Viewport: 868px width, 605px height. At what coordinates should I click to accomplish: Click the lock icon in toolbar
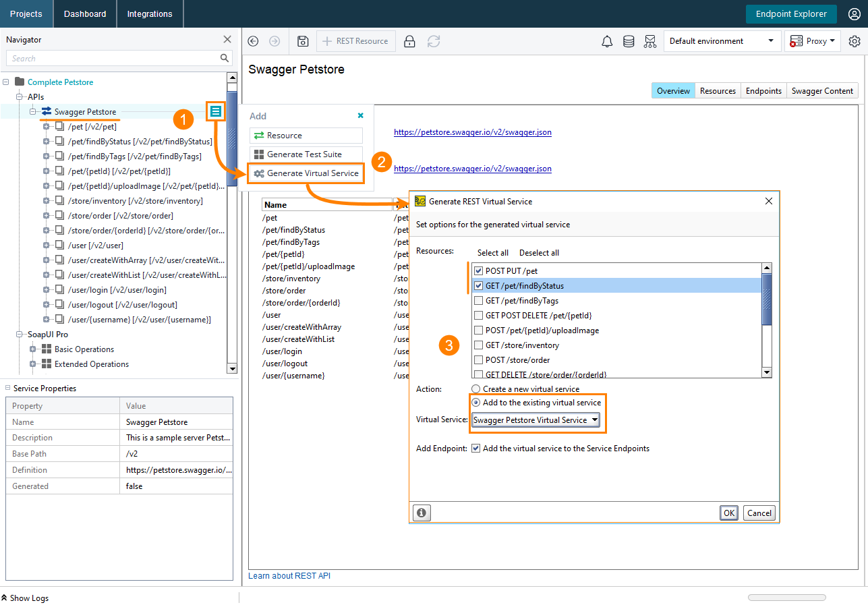tap(409, 41)
